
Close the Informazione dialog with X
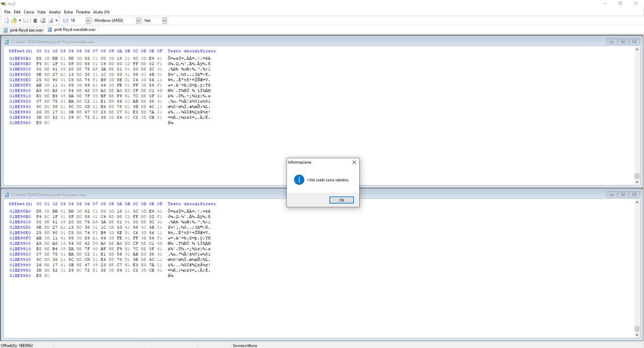pos(354,162)
